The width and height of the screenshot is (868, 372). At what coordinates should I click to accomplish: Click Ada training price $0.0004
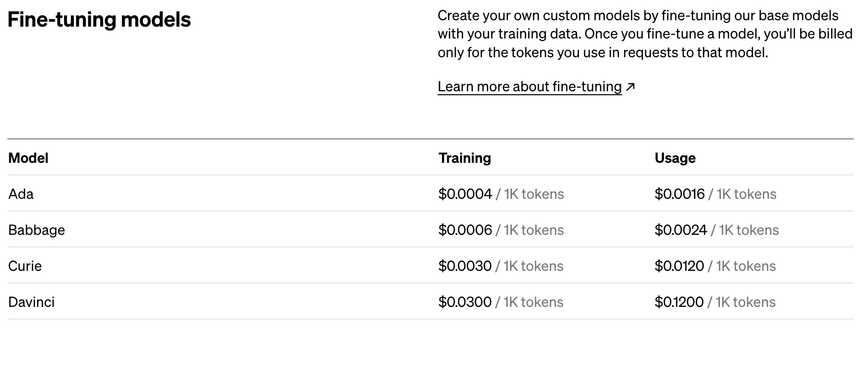pos(465,194)
